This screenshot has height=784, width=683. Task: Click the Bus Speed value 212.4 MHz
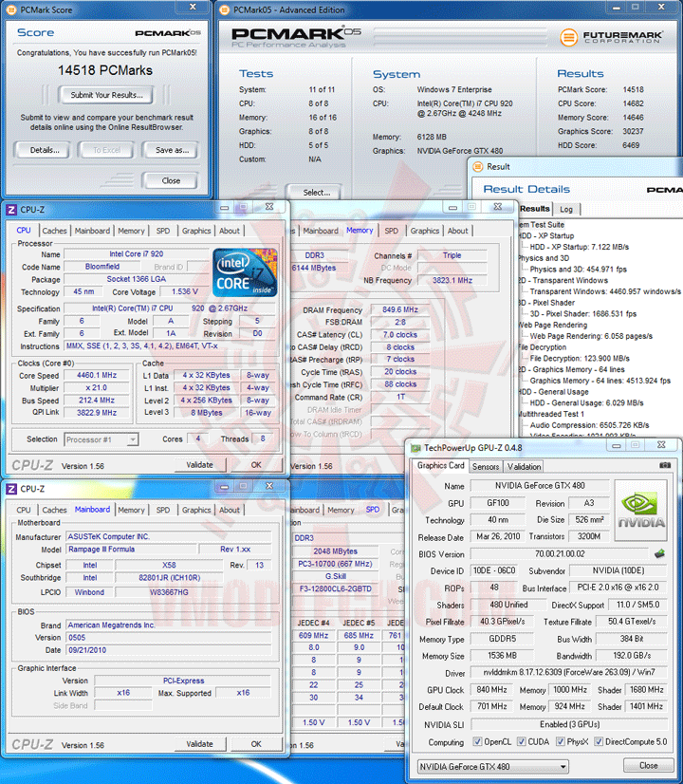point(97,400)
